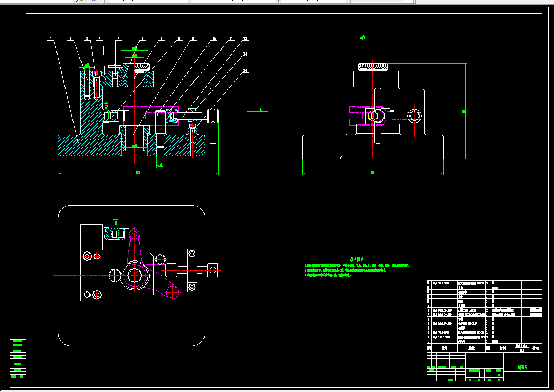The width and height of the screenshot is (554, 392).
Task: Select part balloon number 5
Action: pyautogui.click(x=118, y=39)
